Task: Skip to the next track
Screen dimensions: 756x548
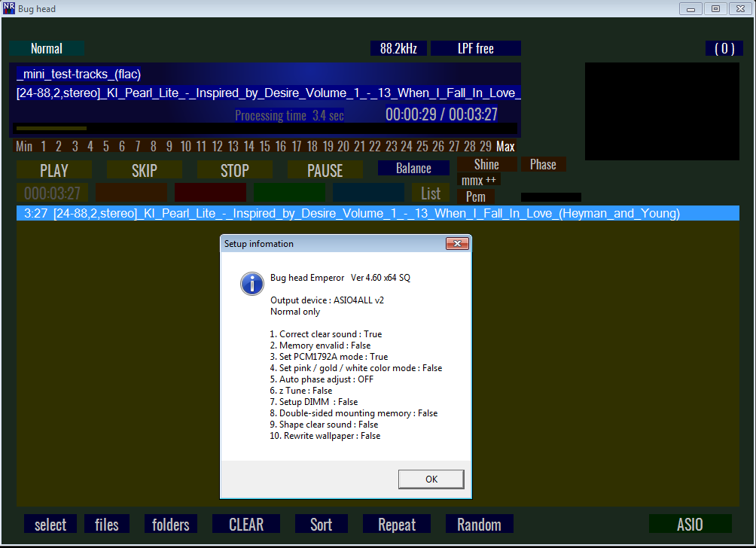Action: point(144,170)
